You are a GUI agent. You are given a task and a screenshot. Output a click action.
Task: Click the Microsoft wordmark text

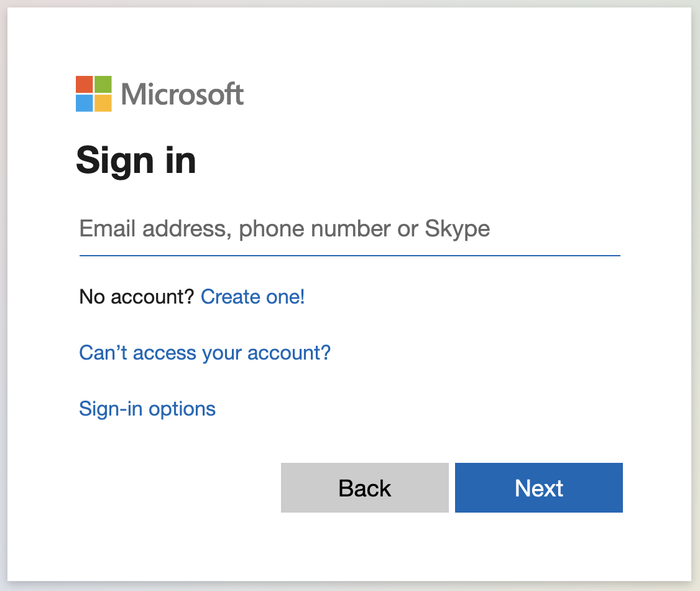(182, 95)
